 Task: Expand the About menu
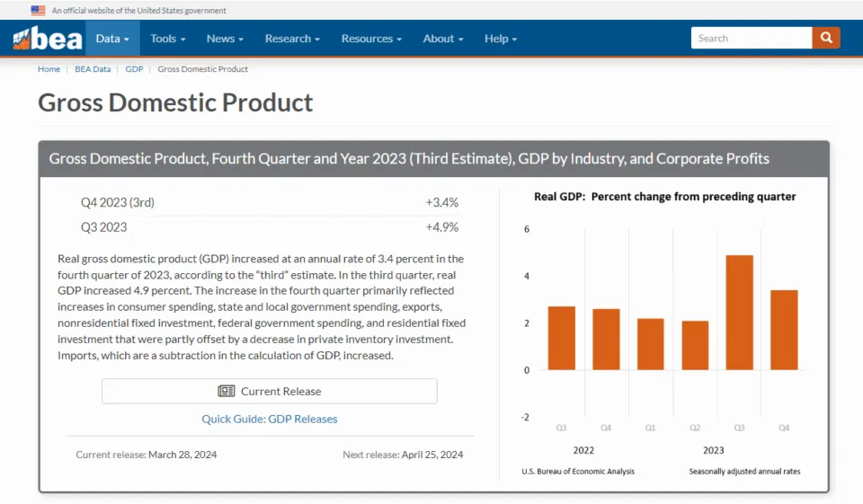point(443,39)
